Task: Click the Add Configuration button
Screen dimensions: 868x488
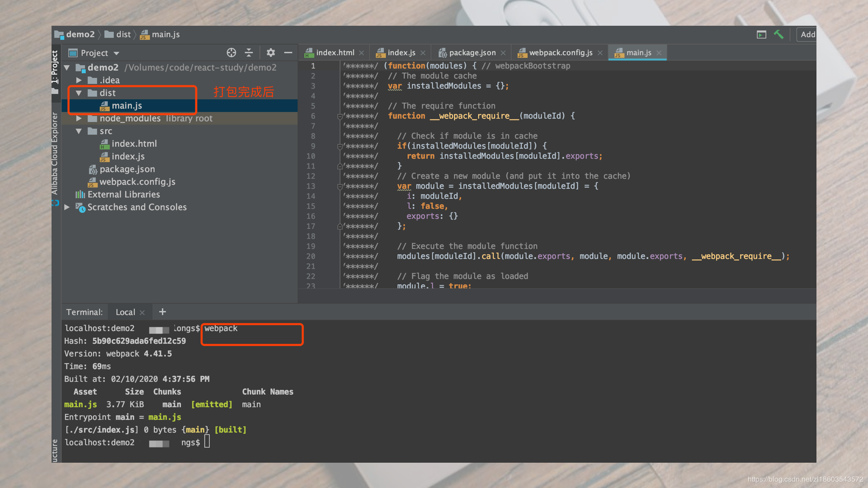Action: 807,34
